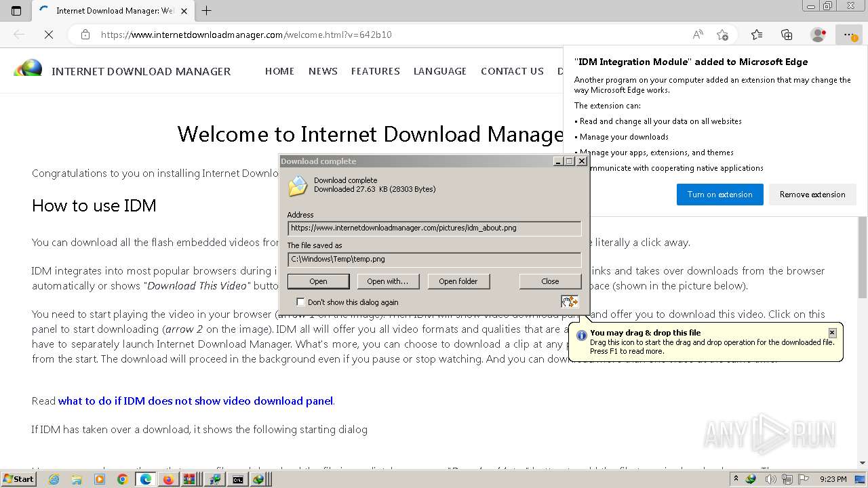This screenshot has height=488, width=868.
Task: Click the 'file saved as' path field
Action: (434, 260)
